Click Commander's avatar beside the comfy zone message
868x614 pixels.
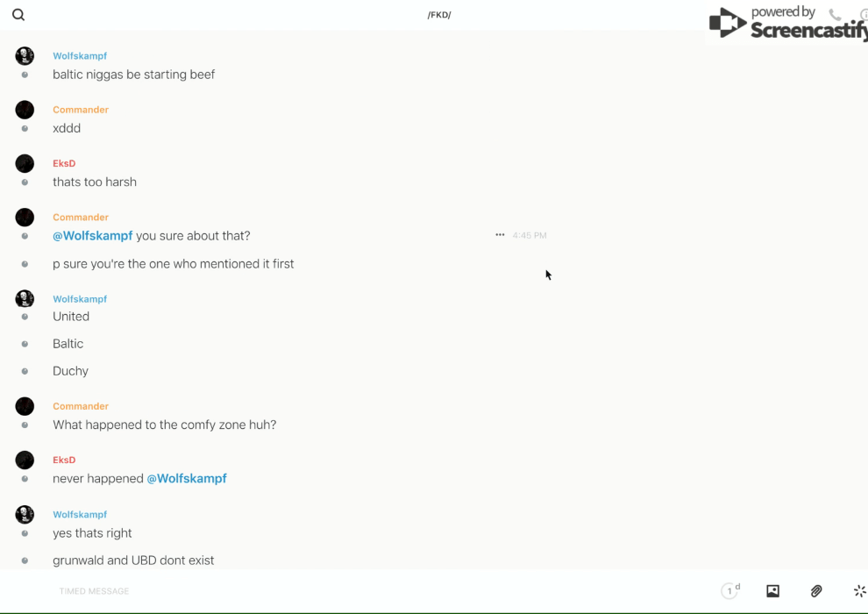(x=25, y=406)
